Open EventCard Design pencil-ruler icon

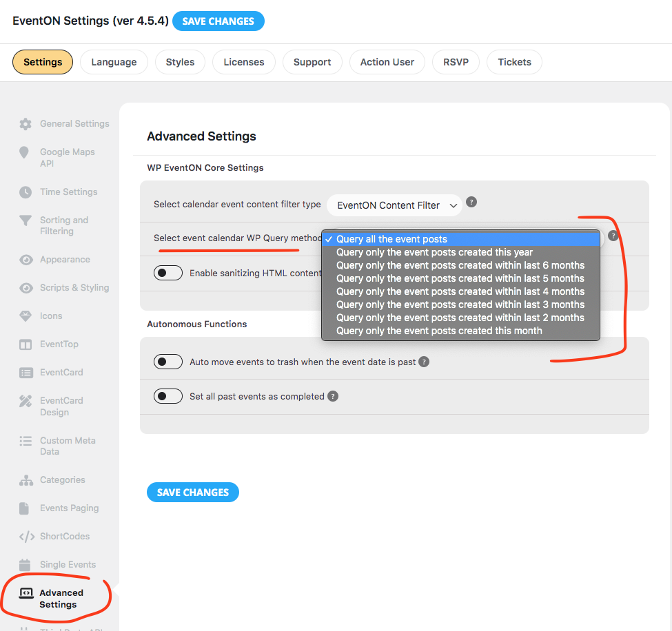point(26,401)
